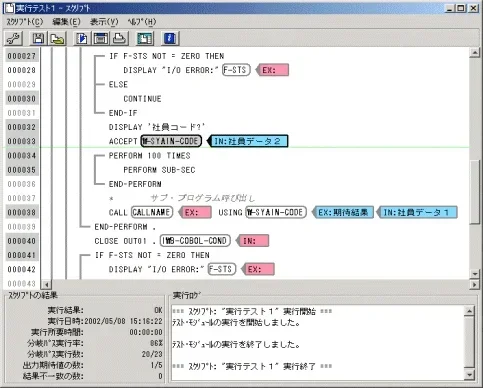Click the 出力期待値の数 1/5 value
The width and height of the screenshot is (483, 388).
[x=157, y=365]
